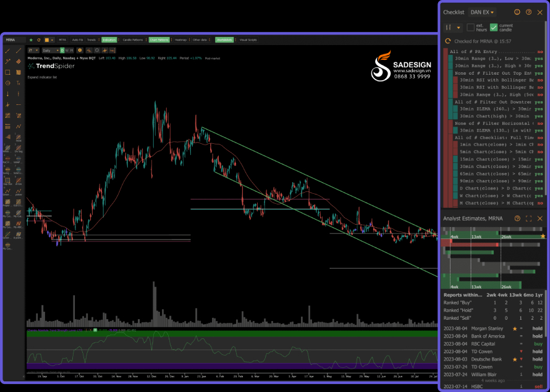Close the Checklist panel
The height and width of the screenshot is (392, 550).
[x=540, y=12]
